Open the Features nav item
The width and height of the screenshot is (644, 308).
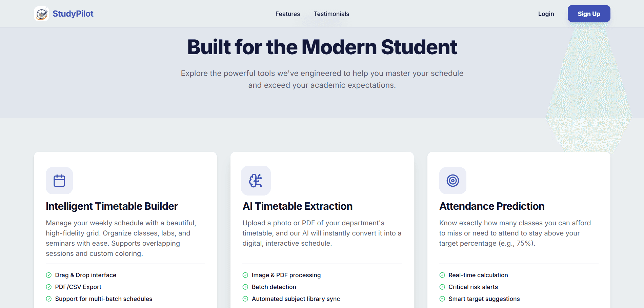point(287,14)
